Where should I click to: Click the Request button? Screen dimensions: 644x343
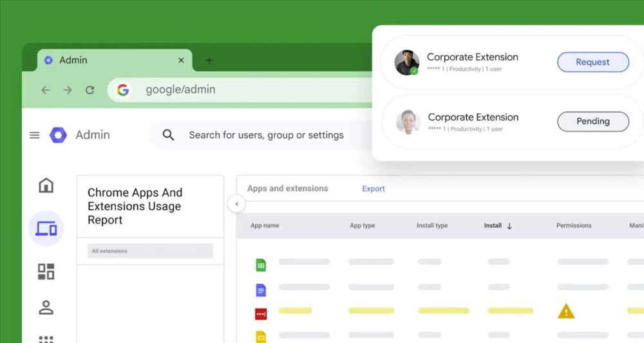pos(593,62)
